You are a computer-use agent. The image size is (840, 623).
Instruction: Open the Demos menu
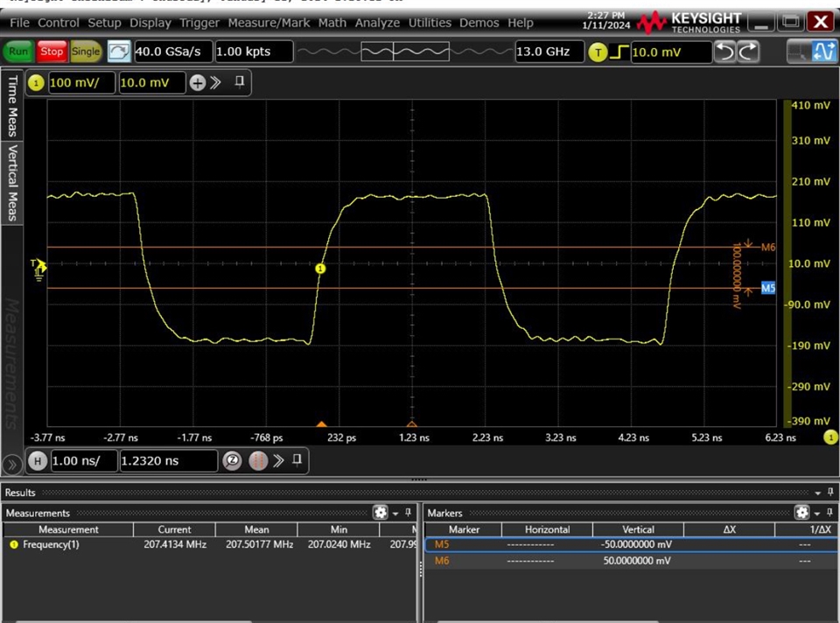pyautogui.click(x=479, y=23)
